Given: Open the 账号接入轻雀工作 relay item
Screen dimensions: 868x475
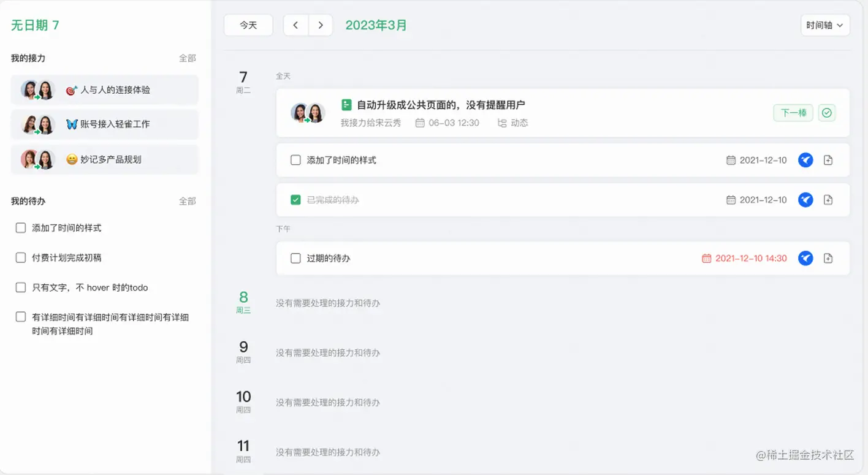Looking at the screenshot, I should coord(105,124).
